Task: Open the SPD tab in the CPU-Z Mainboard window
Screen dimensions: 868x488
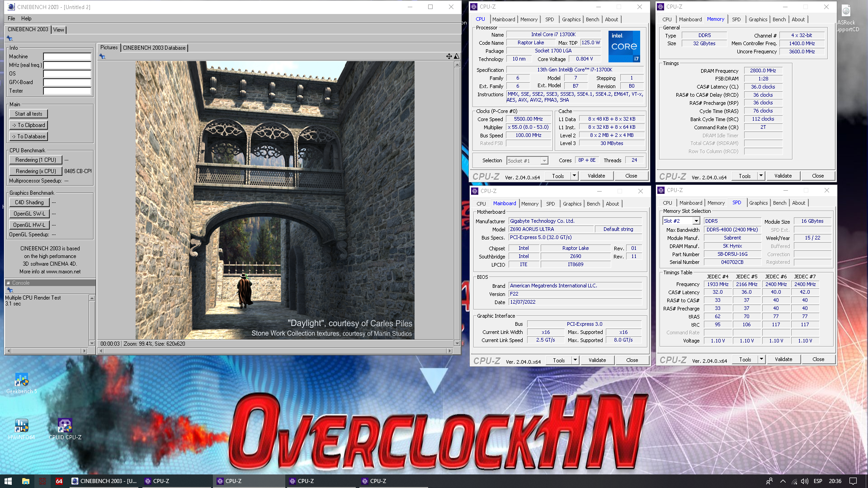Action: point(550,204)
